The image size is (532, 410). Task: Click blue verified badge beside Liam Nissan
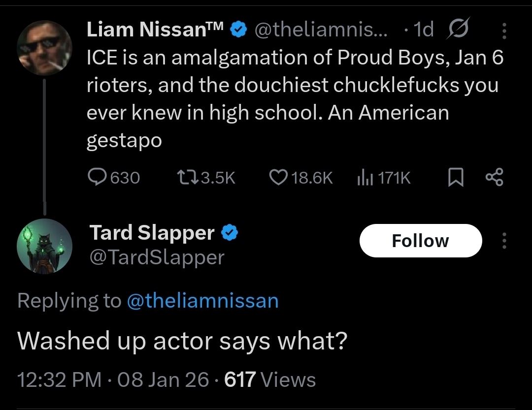point(239,31)
